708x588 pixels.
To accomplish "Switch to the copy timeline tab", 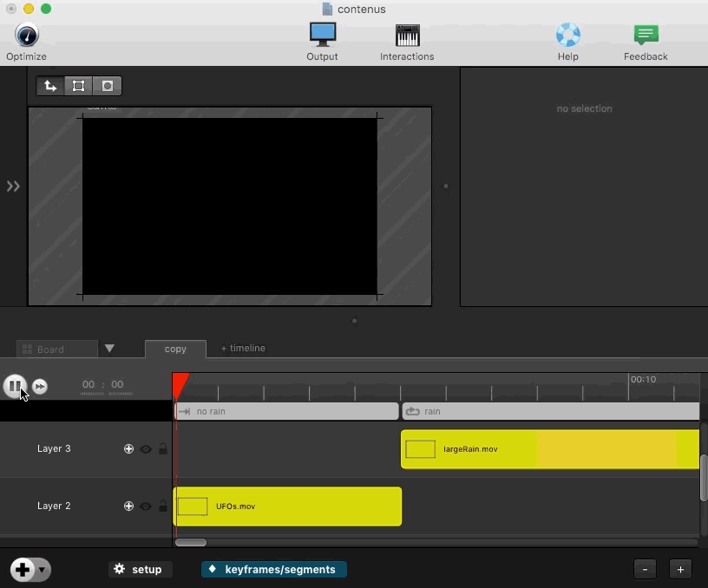I will pos(175,349).
